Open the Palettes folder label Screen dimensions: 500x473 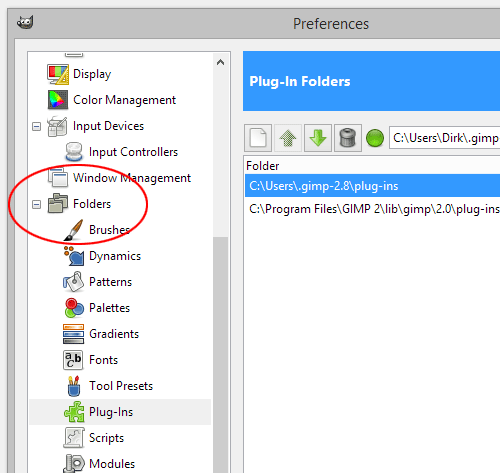coord(109,308)
